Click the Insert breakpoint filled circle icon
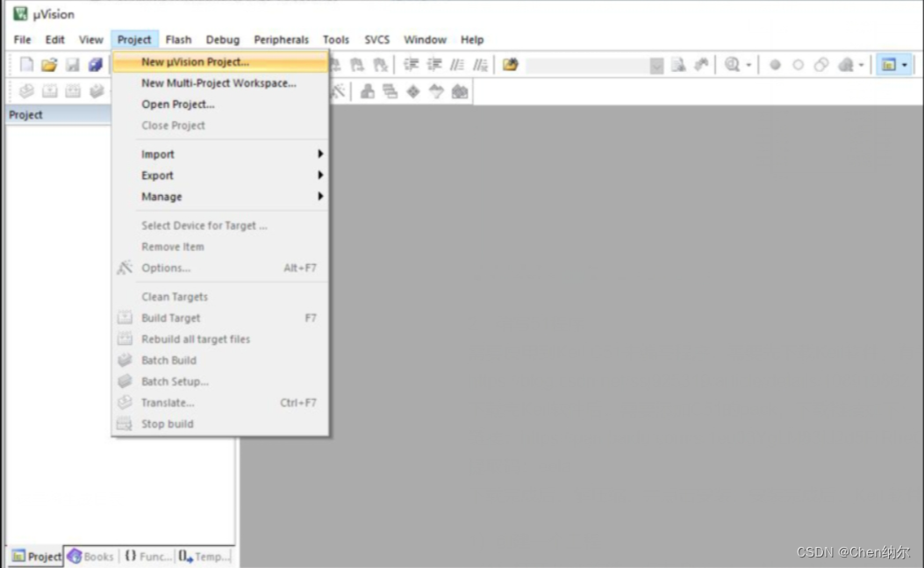 point(775,65)
